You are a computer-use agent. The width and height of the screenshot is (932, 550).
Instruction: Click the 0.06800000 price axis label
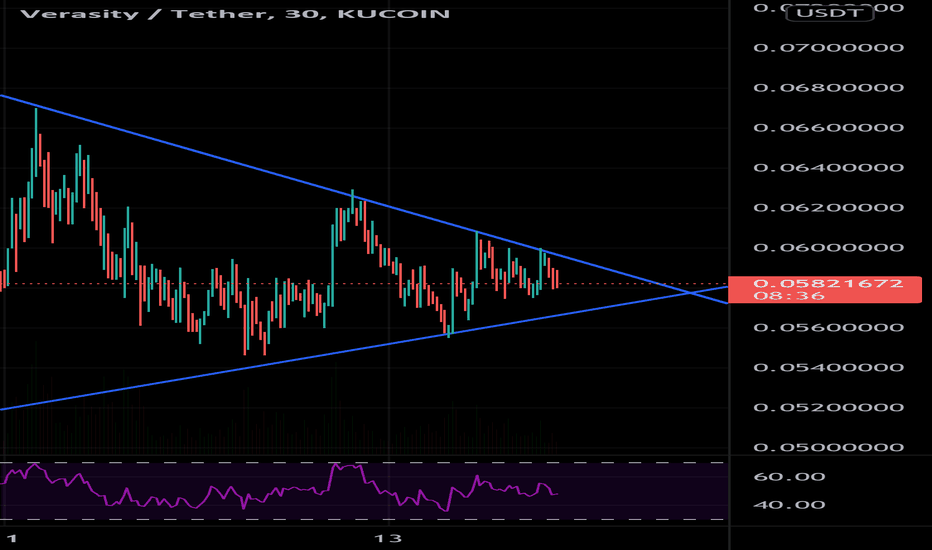pyautogui.click(x=829, y=87)
